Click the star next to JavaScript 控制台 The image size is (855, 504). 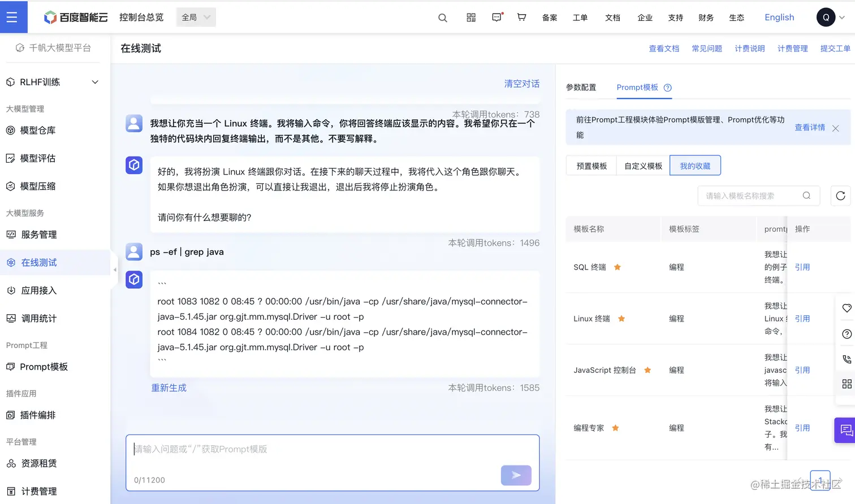coord(647,370)
